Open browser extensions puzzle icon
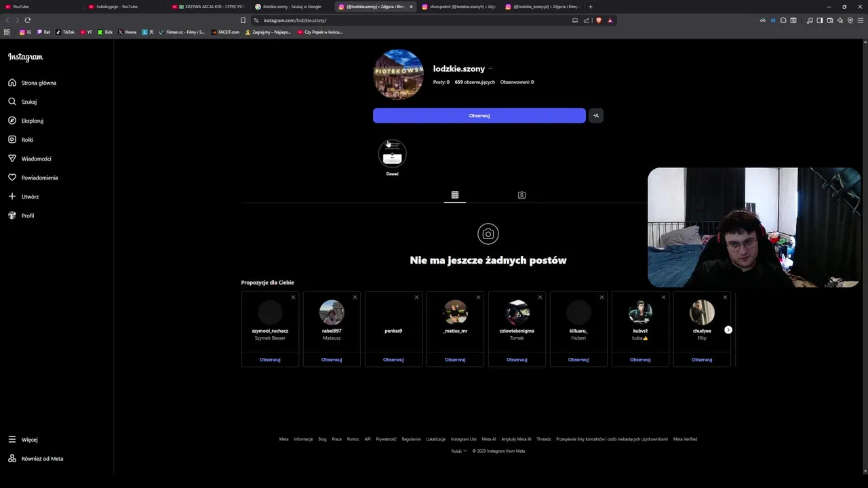The image size is (868, 488). click(783, 20)
